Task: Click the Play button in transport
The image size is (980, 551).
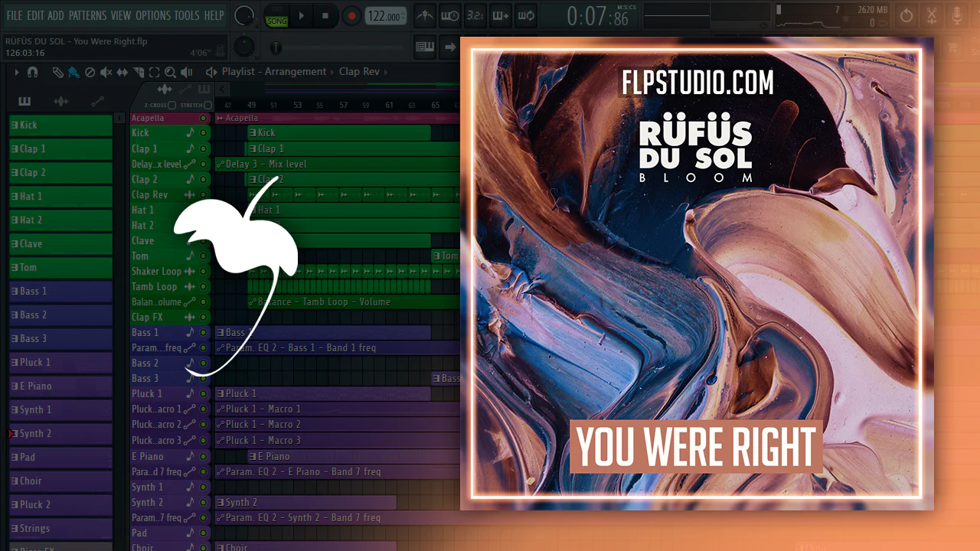Action: 301,15
